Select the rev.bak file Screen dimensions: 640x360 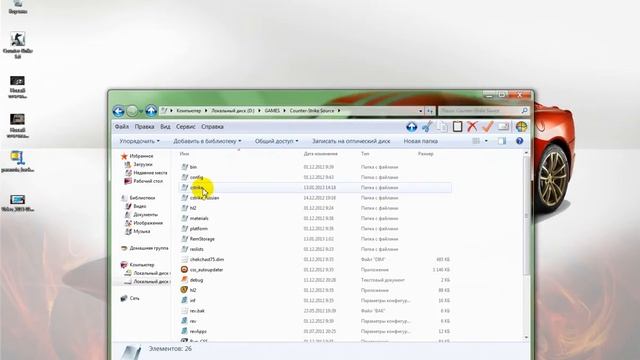pos(197,311)
